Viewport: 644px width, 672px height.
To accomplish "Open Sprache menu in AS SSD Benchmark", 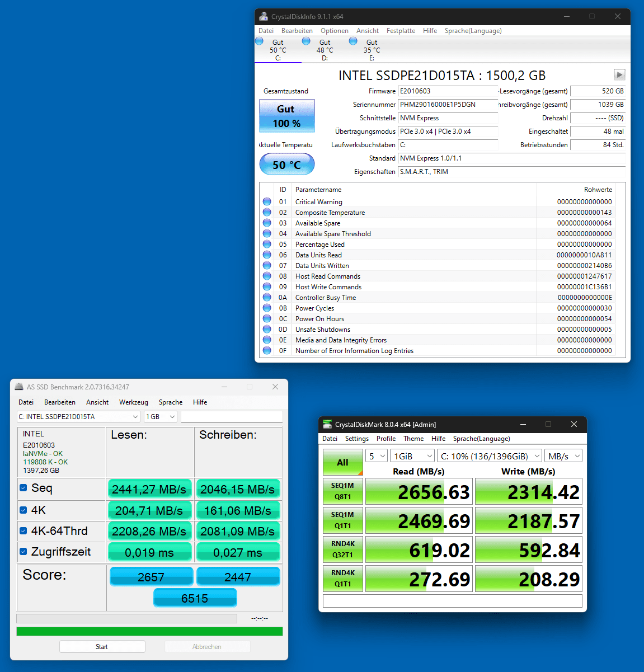I will (x=171, y=402).
